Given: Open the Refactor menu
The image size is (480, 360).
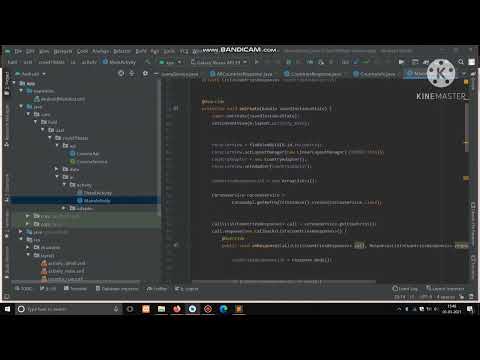Looking at the screenshot, I should pos(122,51).
